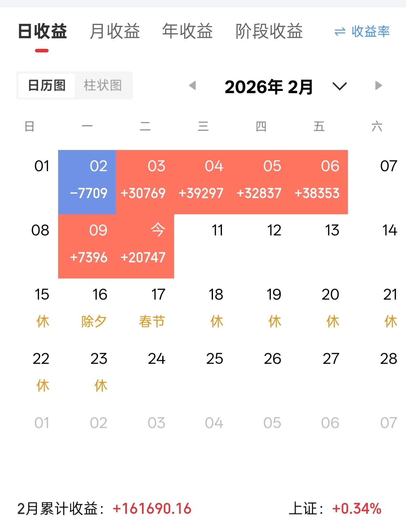Toggle display to 收益率
Screen dimensions: 406x532
click(370, 31)
